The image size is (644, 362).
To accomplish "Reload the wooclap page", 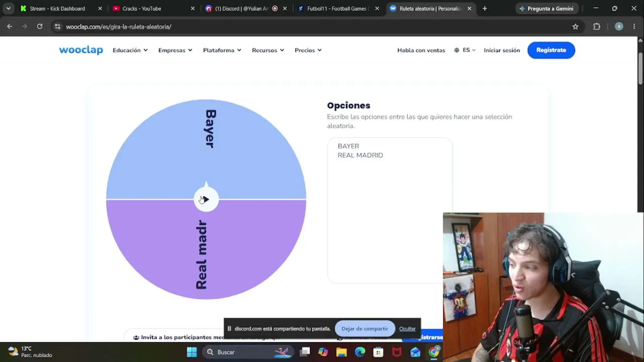I will click(40, 27).
